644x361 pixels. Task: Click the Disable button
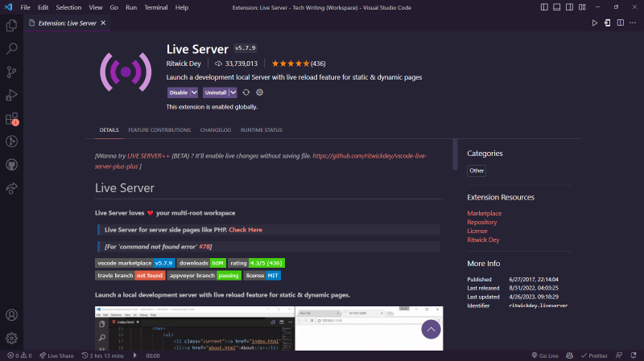[178, 92]
